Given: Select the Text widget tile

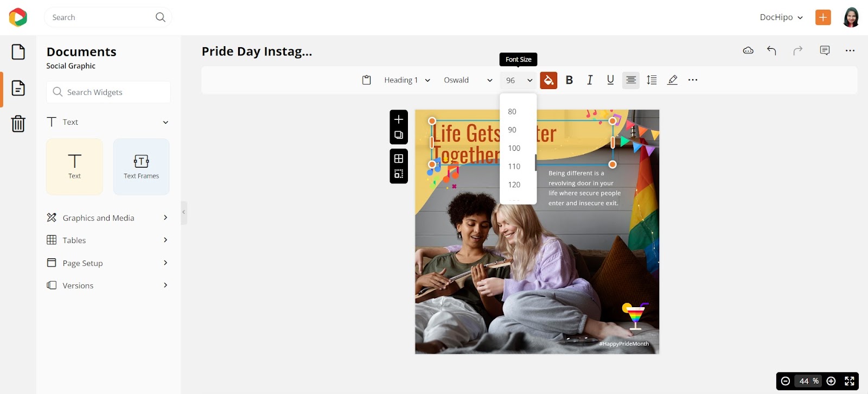Looking at the screenshot, I should point(74,167).
